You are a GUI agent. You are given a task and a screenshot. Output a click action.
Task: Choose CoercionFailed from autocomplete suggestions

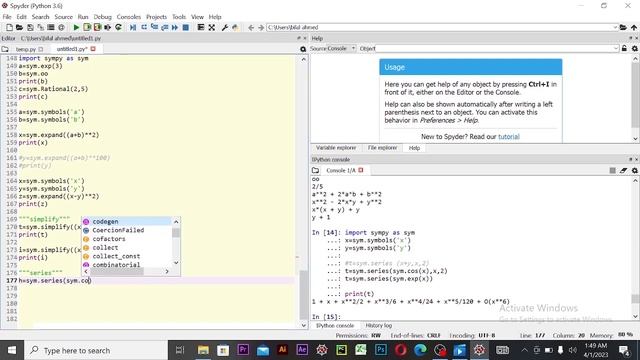point(126,230)
